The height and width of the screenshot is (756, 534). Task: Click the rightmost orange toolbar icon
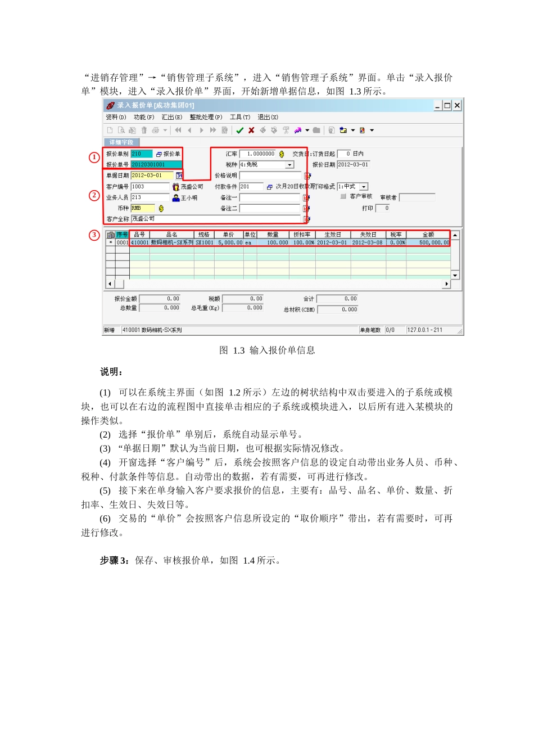coord(363,130)
